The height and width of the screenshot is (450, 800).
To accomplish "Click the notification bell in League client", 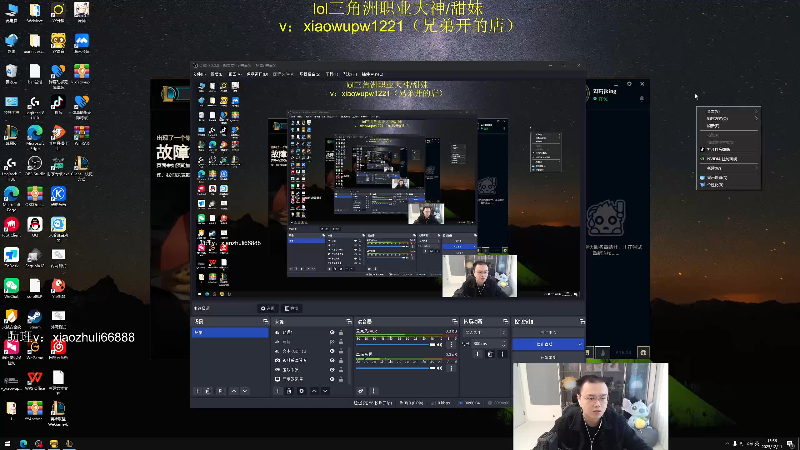I will (x=642, y=98).
